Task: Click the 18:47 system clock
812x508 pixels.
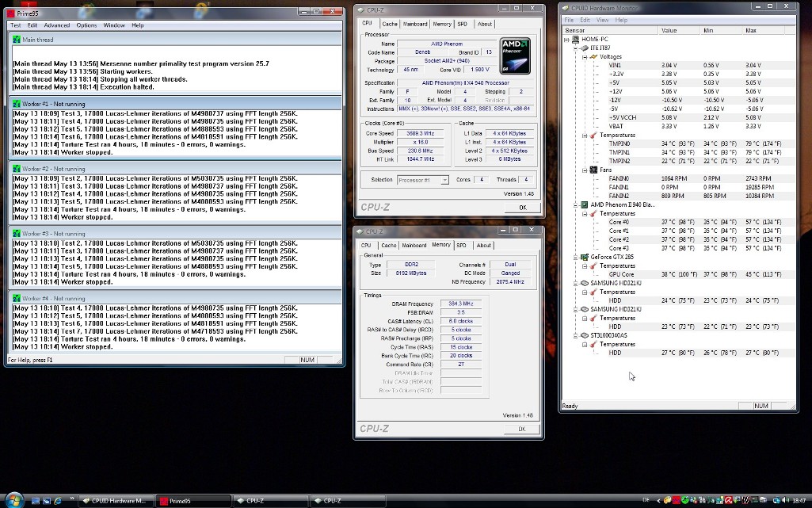Action: coord(799,501)
